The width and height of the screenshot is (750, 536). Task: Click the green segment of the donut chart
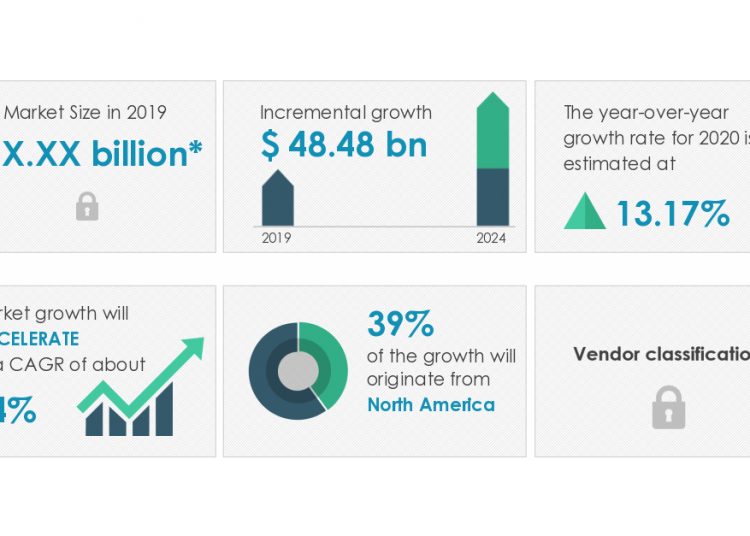[x=333, y=360]
